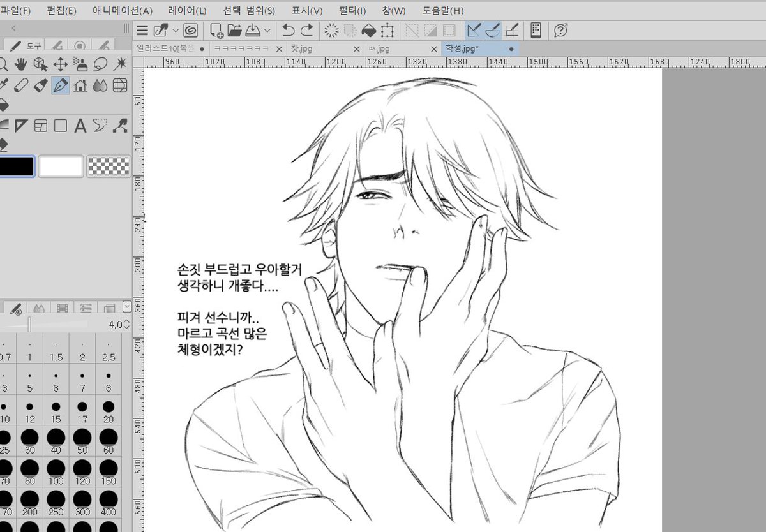
Task: Toggle Snap to special ruler
Action: (x=492, y=30)
